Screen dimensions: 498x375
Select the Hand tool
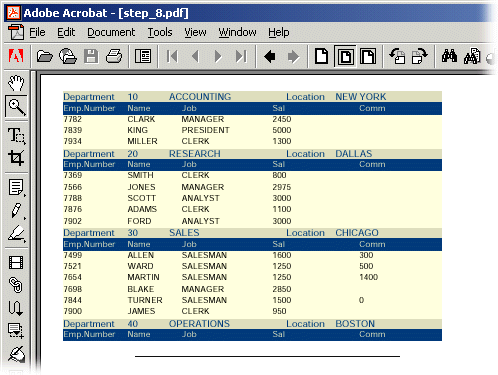coord(16,83)
